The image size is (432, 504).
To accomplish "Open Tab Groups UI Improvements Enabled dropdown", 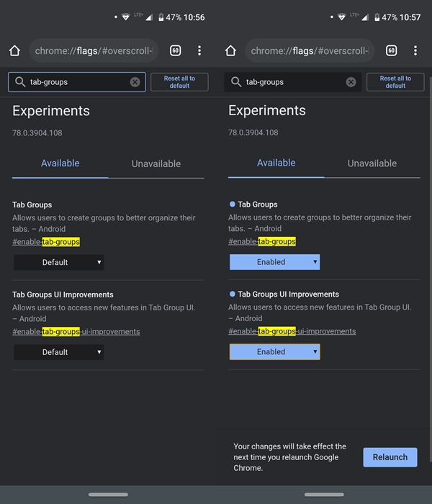I will pyautogui.click(x=274, y=351).
